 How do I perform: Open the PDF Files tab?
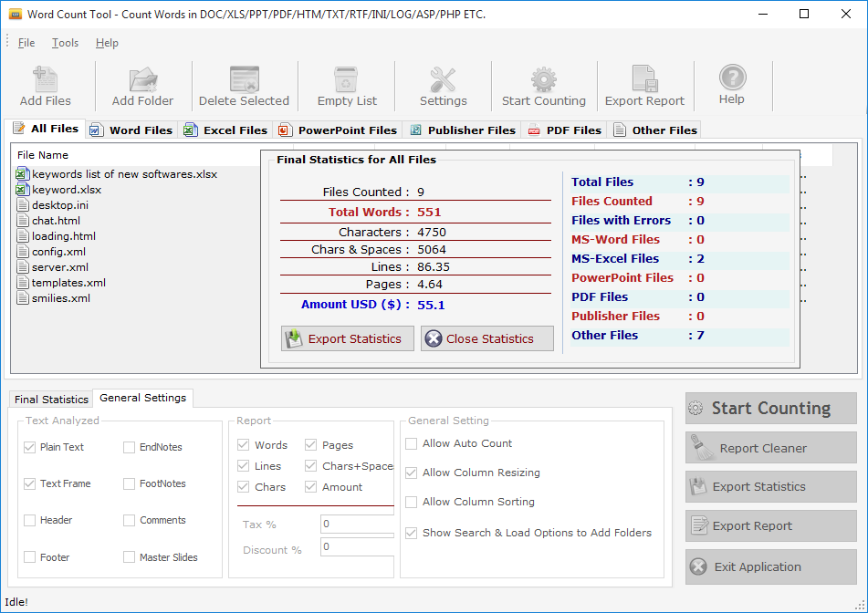564,130
